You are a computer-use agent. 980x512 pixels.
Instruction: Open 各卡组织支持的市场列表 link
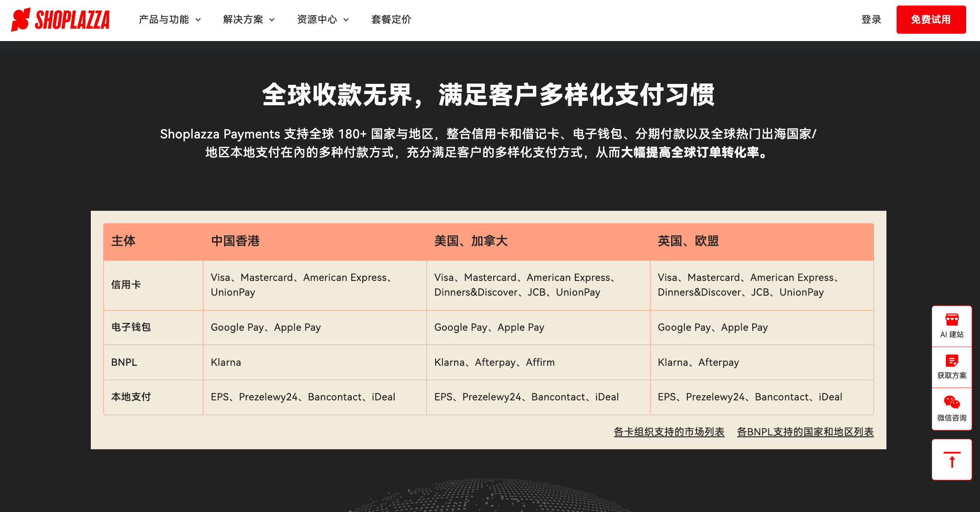(669, 432)
